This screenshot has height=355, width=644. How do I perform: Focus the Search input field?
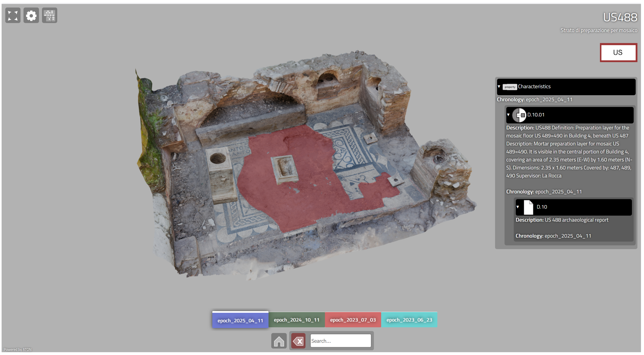(x=340, y=341)
